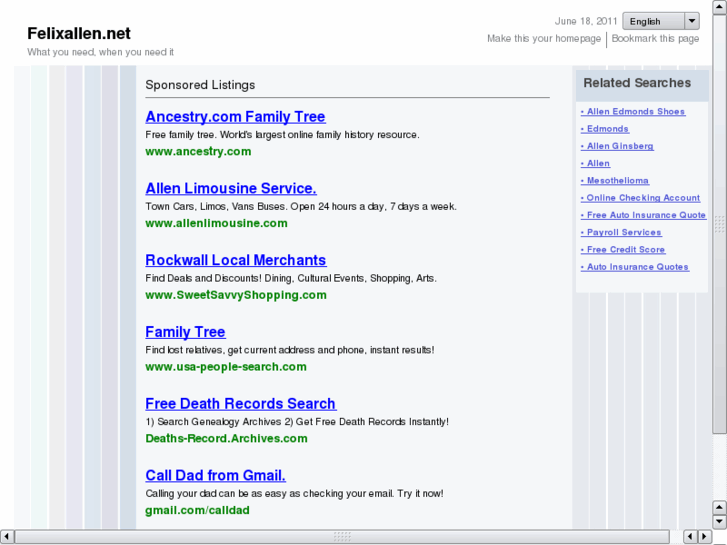Click 'Find Deals and Discounts' description
Viewport: 727px width, 545px height.
coord(291,278)
